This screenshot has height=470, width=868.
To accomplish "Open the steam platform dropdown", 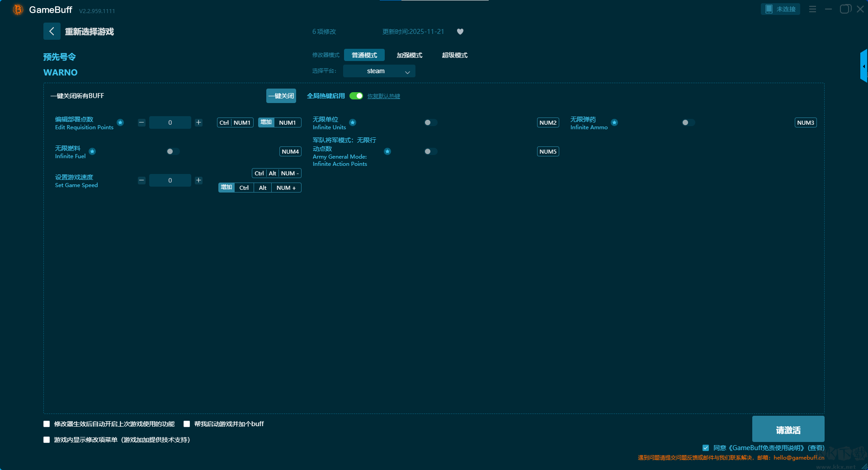I will click(379, 71).
